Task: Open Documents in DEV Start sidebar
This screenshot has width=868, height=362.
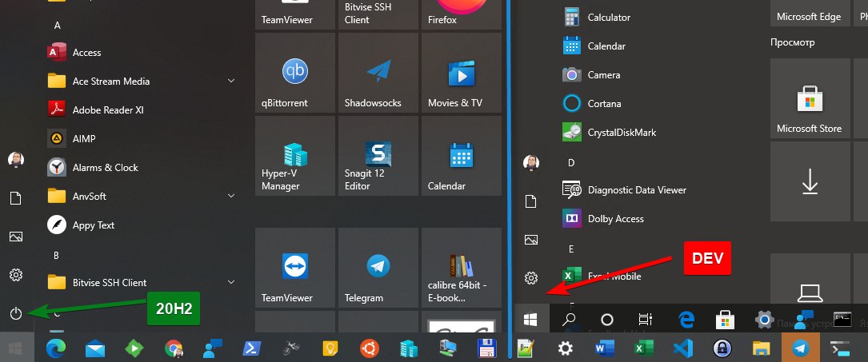Action: click(531, 201)
